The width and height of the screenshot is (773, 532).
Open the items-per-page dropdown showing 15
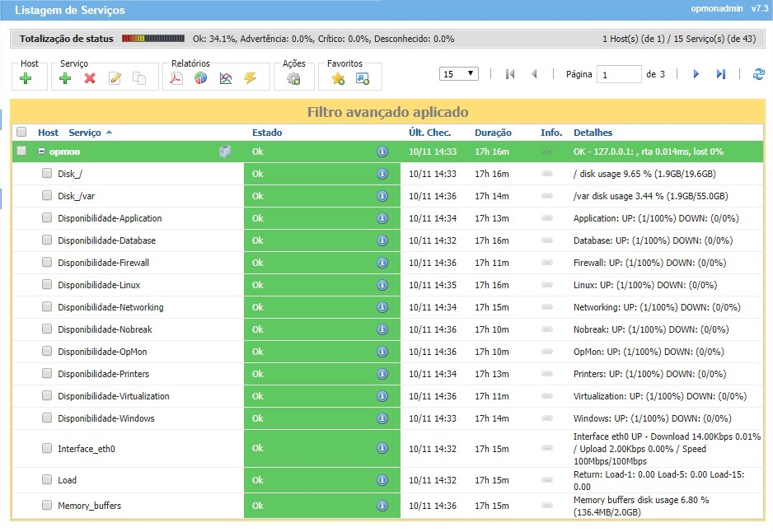tap(459, 74)
